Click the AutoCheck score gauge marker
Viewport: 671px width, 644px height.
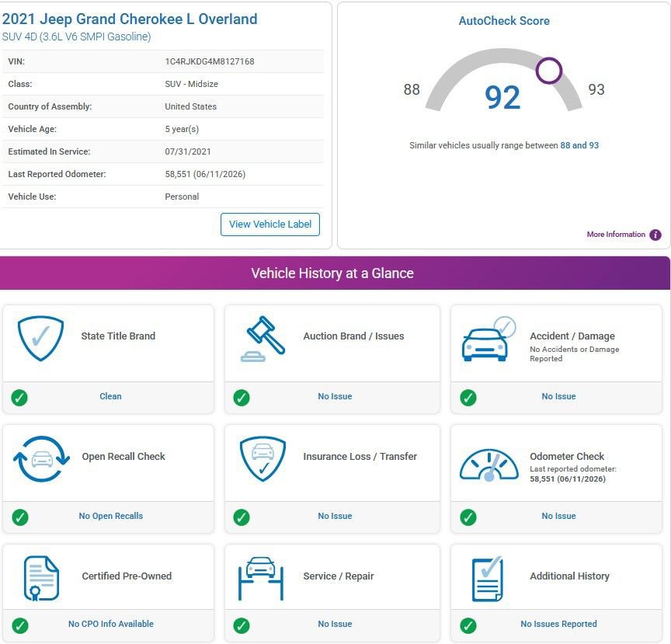(548, 71)
